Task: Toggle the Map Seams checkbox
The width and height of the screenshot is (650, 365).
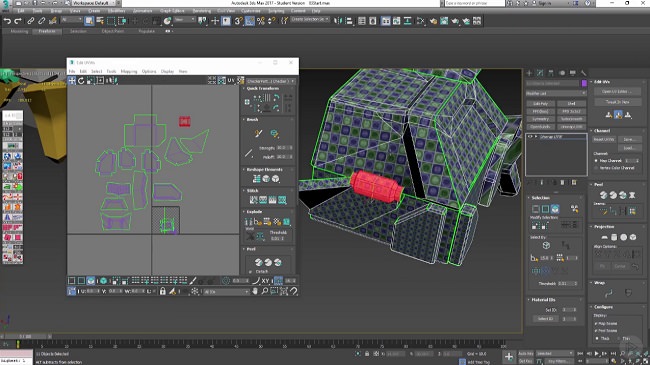Action: (596, 324)
